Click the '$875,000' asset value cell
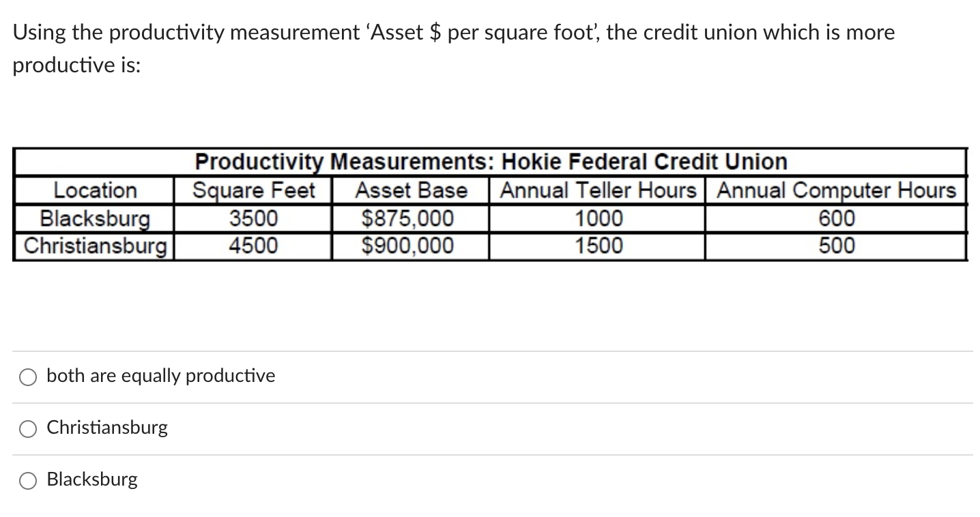980x517 pixels. [409, 218]
